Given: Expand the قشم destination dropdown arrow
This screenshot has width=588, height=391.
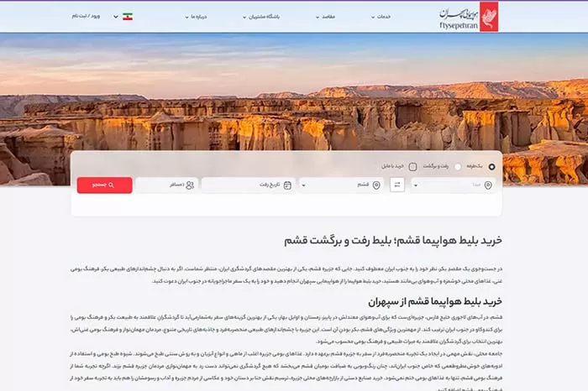Looking at the screenshot, I should [x=304, y=185].
